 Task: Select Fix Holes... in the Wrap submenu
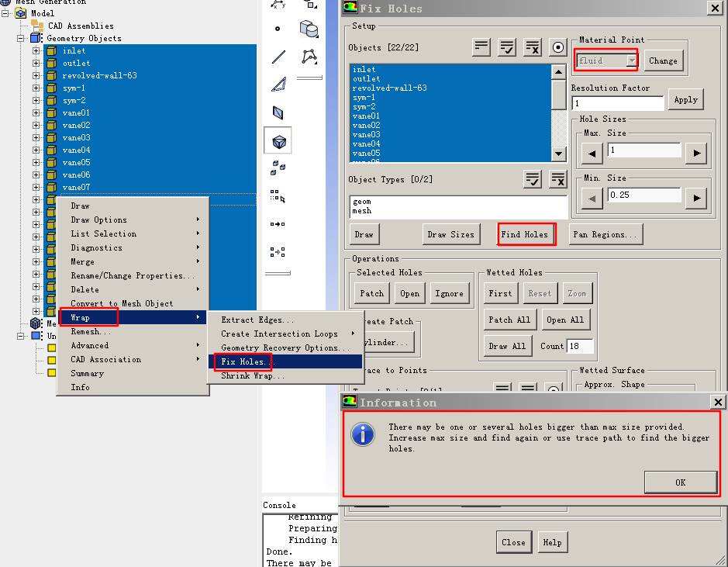point(285,361)
